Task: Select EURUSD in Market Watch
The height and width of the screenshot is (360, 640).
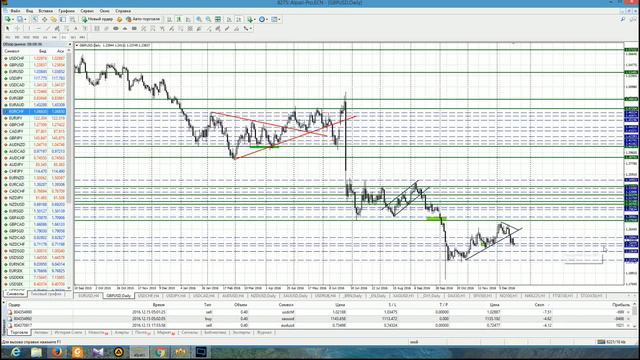Action: (x=35, y=71)
